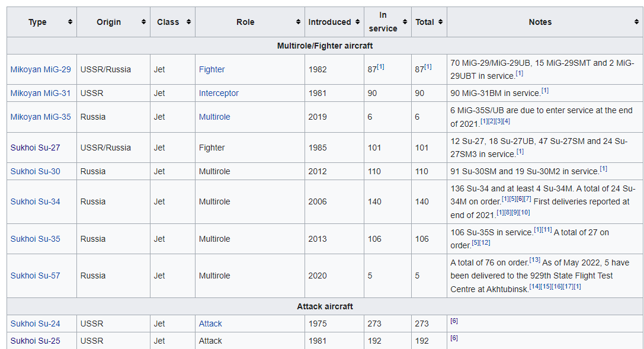644x349 pixels.
Task: Follow the Attack role link in Su-24 row
Action: point(210,324)
